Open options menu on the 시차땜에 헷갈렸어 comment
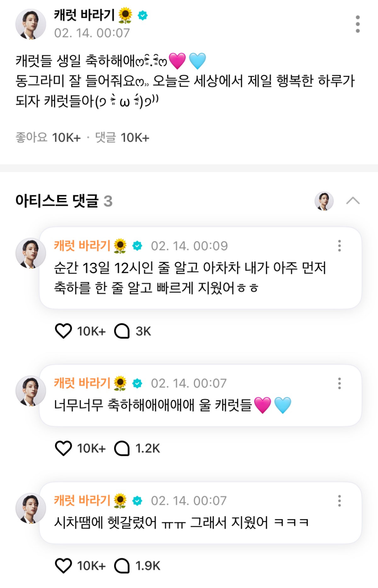Image resolution: width=378 pixels, height=588 pixels. [x=339, y=501]
